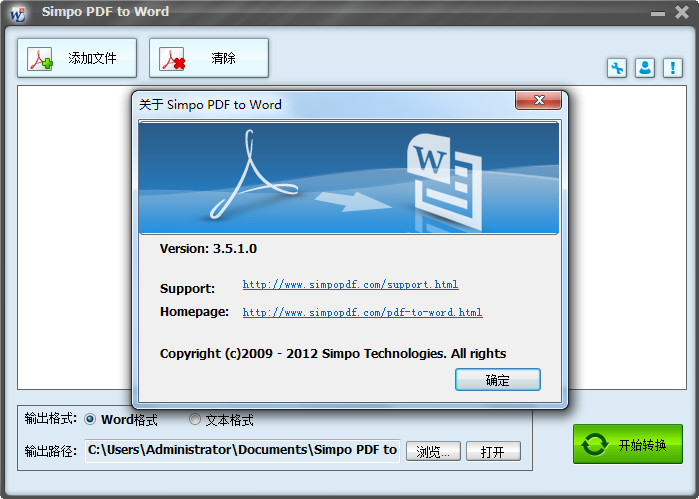Screen dimensions: 699x499
Task: Open the pdf-to-word.html homepage link
Action: pos(362,312)
